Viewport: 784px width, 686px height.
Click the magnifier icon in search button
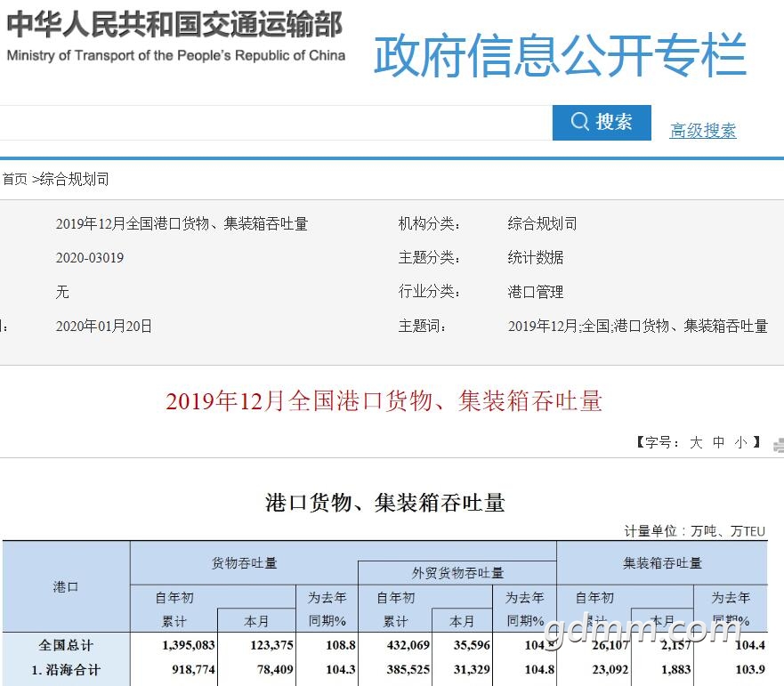(x=580, y=122)
